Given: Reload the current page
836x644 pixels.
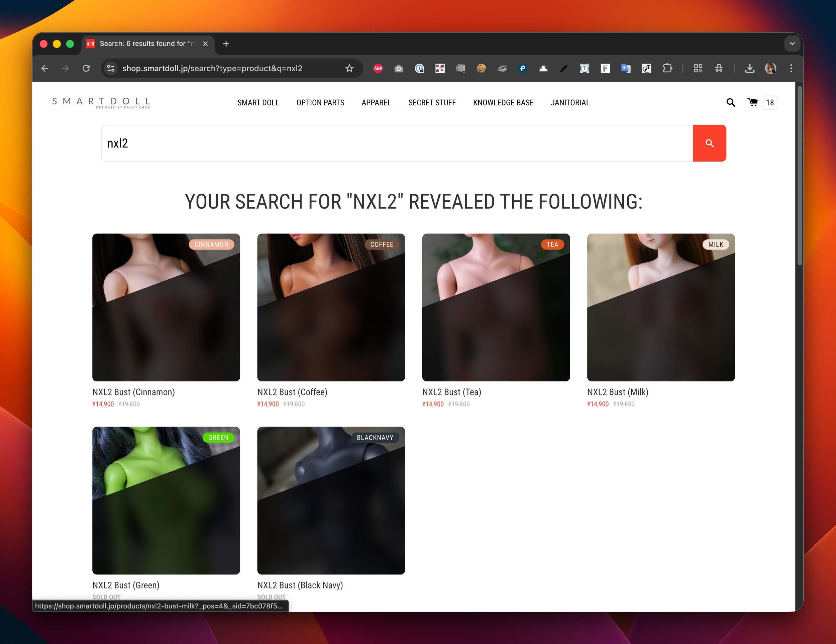Looking at the screenshot, I should pos(86,68).
